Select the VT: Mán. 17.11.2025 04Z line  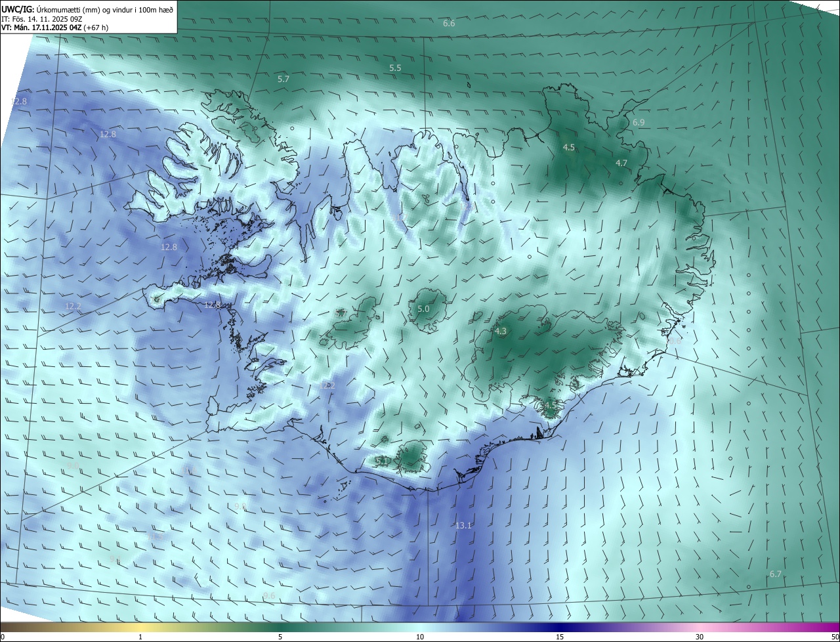pyautogui.click(x=54, y=28)
